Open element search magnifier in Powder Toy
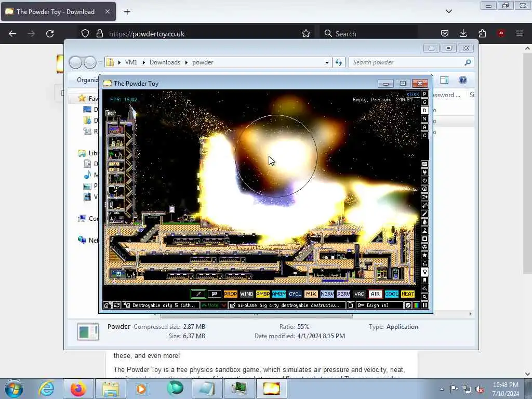 click(x=424, y=297)
